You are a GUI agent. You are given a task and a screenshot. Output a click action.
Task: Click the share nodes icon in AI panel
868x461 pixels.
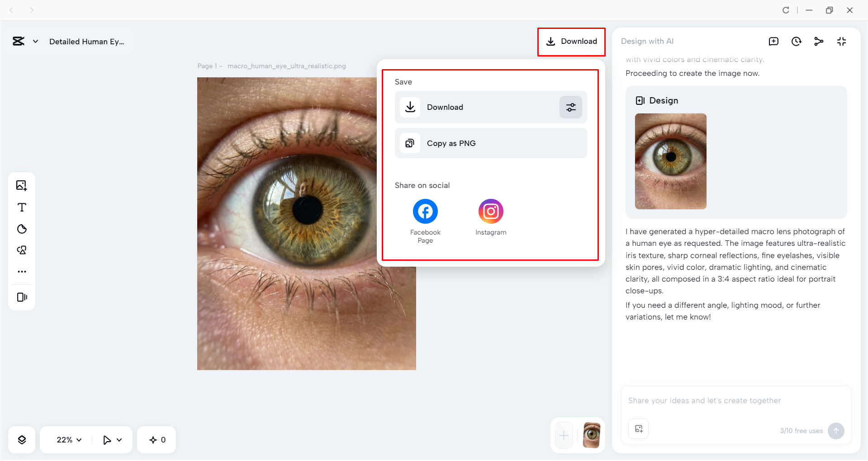819,42
